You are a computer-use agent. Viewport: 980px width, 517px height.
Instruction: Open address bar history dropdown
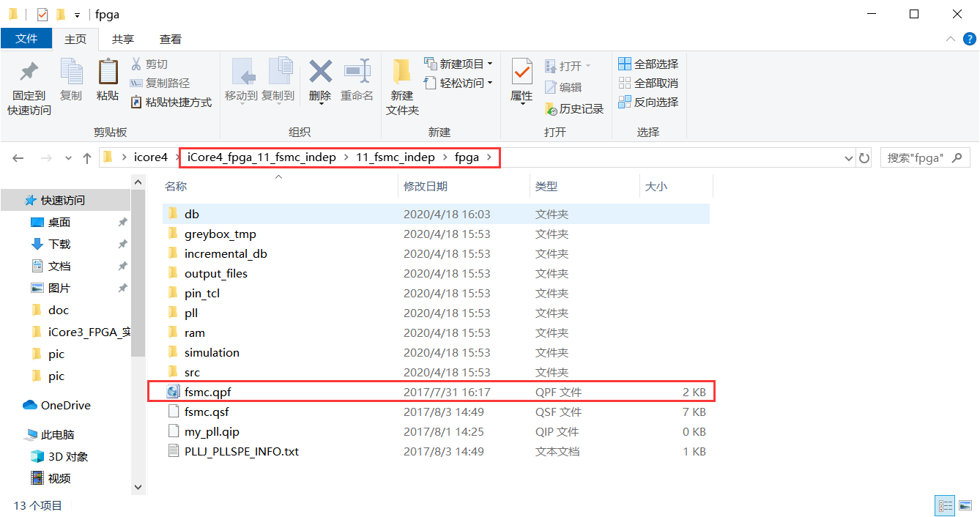pyautogui.click(x=849, y=157)
